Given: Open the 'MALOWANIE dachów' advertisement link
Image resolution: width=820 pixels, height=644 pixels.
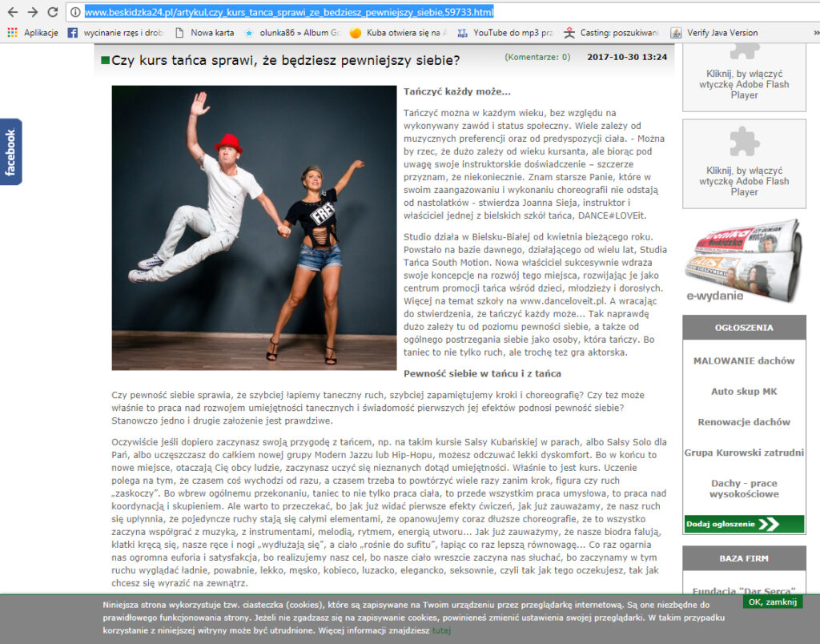Looking at the screenshot, I should tap(744, 361).
